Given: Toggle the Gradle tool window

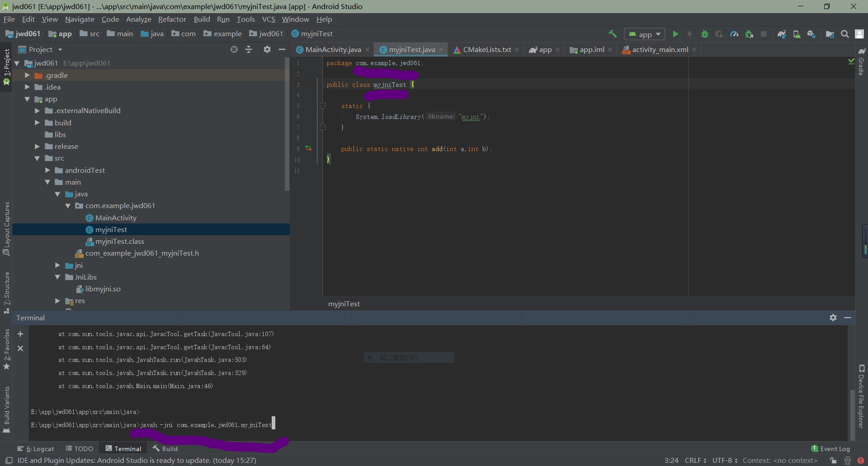Looking at the screenshot, I should (x=862, y=62).
